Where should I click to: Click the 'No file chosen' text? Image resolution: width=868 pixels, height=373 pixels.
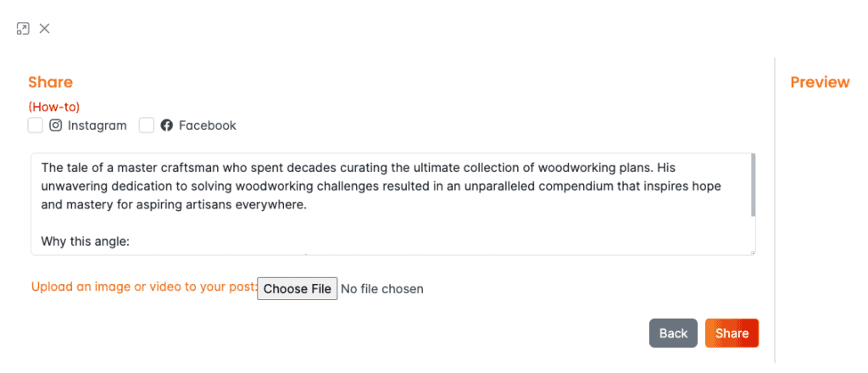tap(382, 289)
